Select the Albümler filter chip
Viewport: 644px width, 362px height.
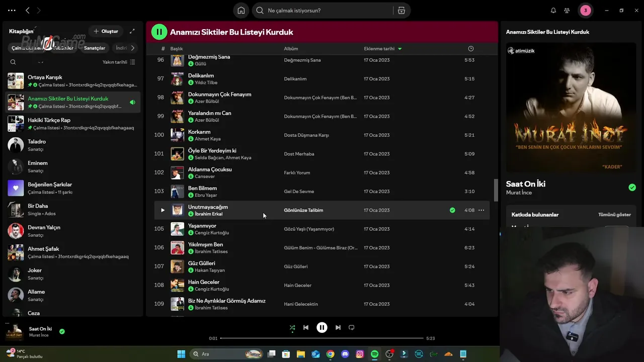pyautogui.click(x=63, y=48)
